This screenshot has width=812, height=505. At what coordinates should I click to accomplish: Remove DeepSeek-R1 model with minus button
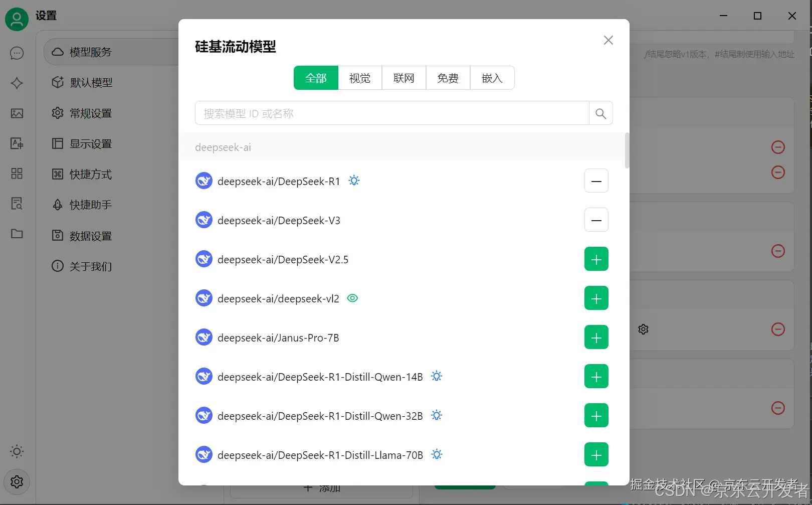tap(596, 181)
